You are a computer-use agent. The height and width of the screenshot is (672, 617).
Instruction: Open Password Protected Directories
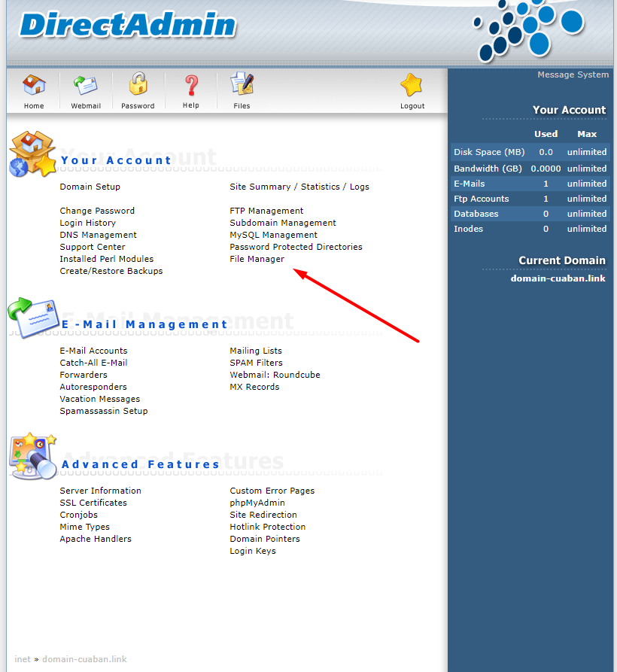coord(296,247)
